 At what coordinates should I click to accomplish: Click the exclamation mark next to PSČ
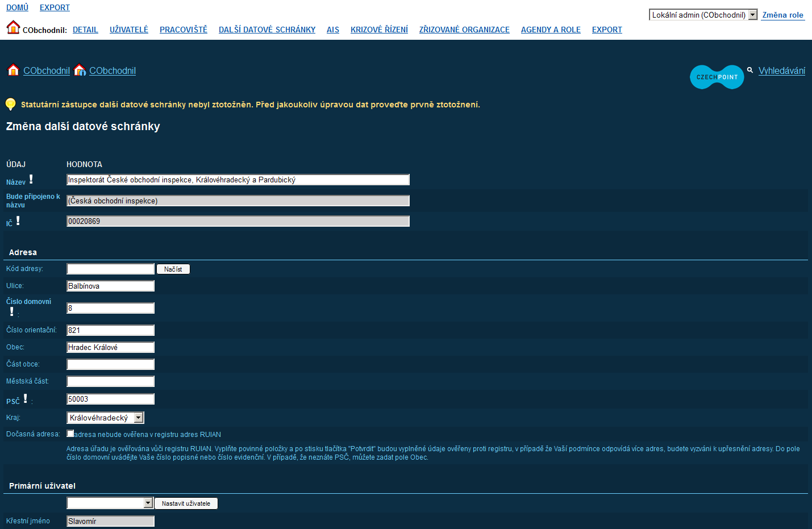click(25, 398)
